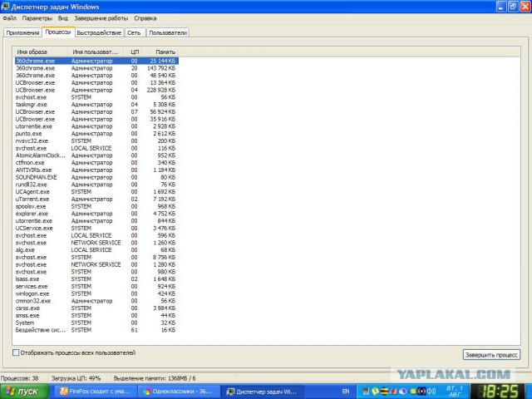Open the Параметры menu
This screenshot has height=399, width=532.
point(37,18)
